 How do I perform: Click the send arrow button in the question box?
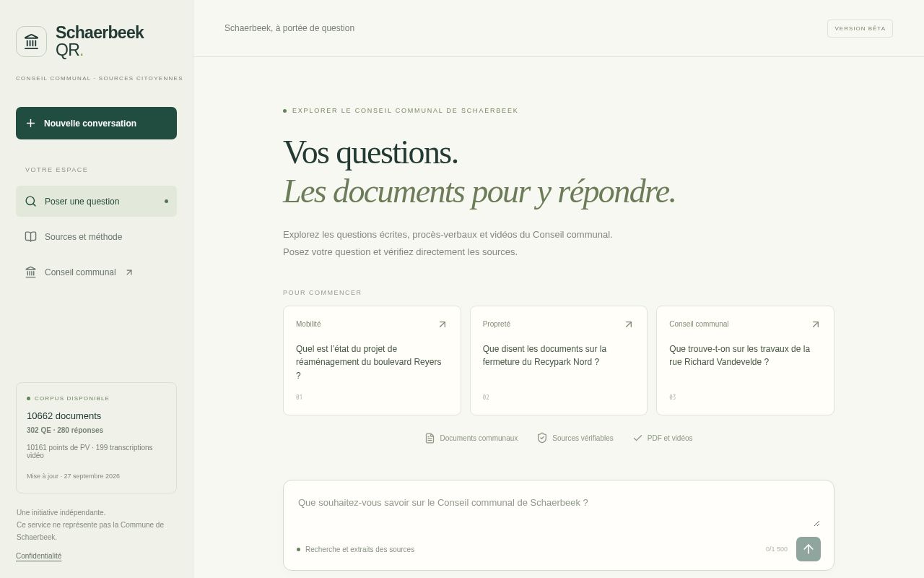(x=808, y=549)
